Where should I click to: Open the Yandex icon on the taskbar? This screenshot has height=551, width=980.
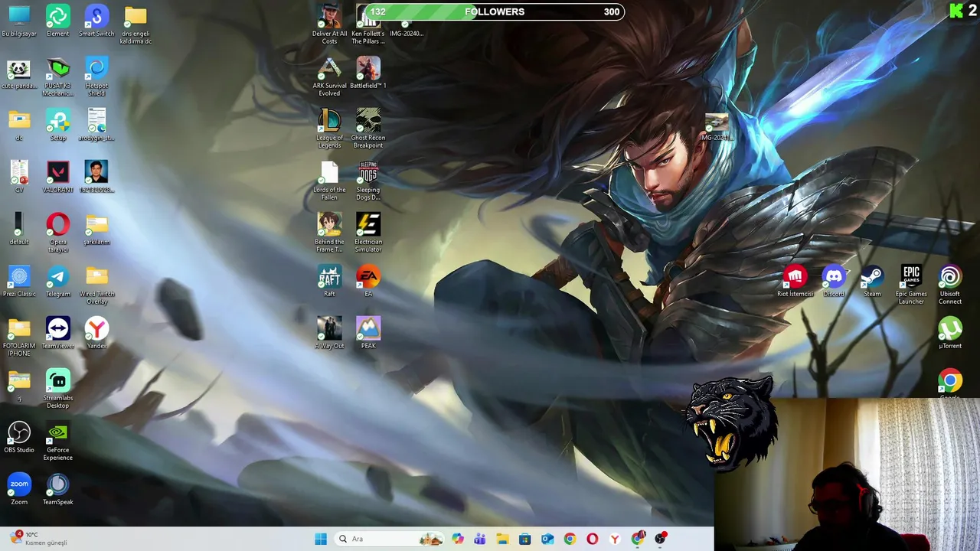pos(615,539)
